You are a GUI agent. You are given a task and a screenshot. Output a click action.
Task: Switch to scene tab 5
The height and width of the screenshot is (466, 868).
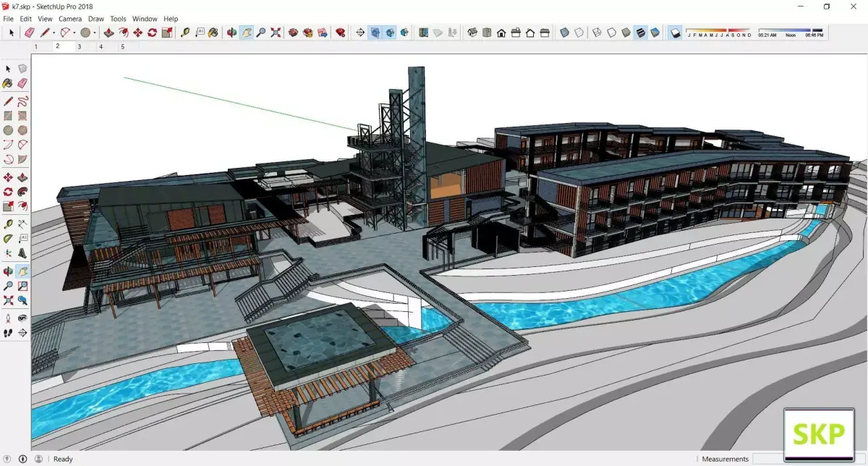coord(122,46)
